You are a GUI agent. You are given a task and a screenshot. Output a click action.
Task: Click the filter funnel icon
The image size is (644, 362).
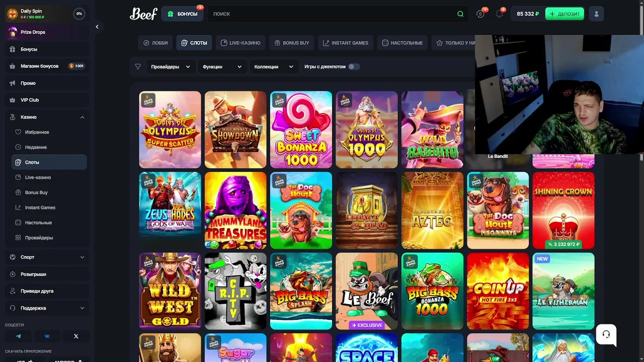pos(138,66)
